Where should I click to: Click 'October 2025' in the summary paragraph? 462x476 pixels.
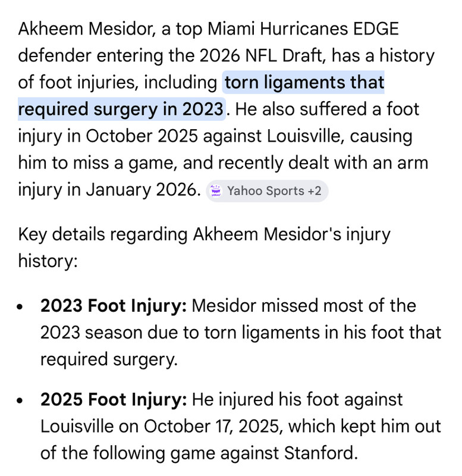click(142, 136)
